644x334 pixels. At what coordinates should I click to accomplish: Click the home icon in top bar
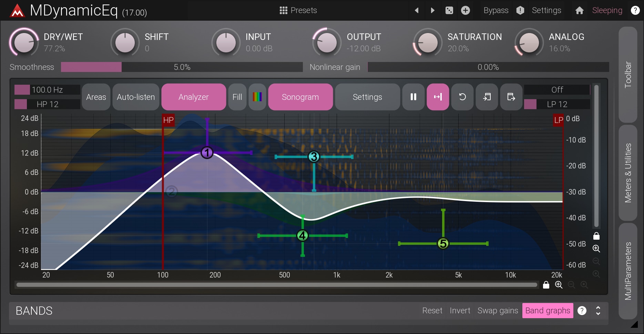click(x=579, y=10)
